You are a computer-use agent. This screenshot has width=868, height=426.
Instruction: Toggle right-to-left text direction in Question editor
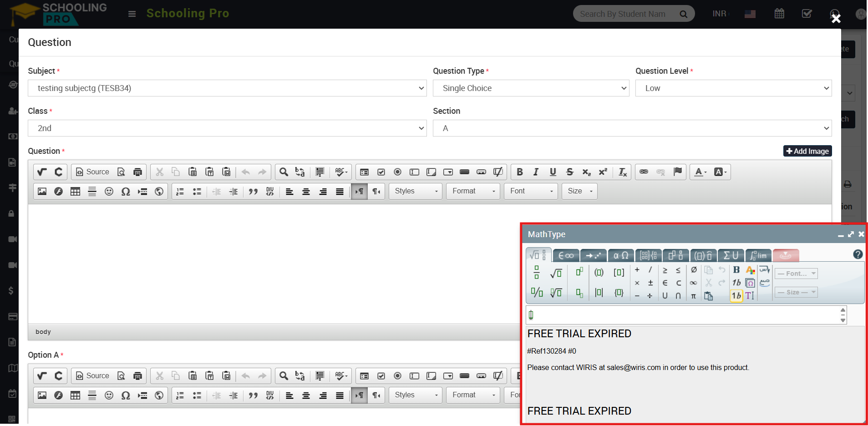[376, 192]
